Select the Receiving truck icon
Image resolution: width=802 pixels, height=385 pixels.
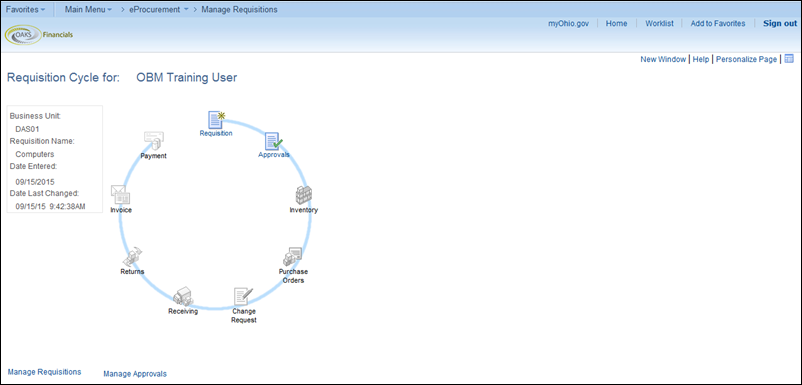pyautogui.click(x=182, y=297)
